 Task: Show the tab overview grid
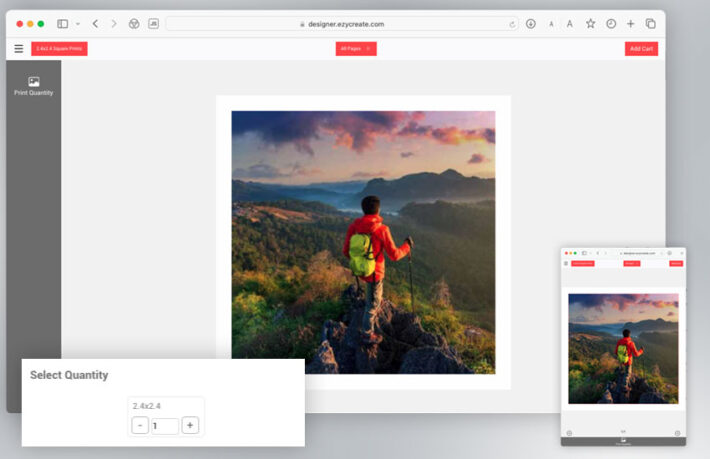[650, 23]
